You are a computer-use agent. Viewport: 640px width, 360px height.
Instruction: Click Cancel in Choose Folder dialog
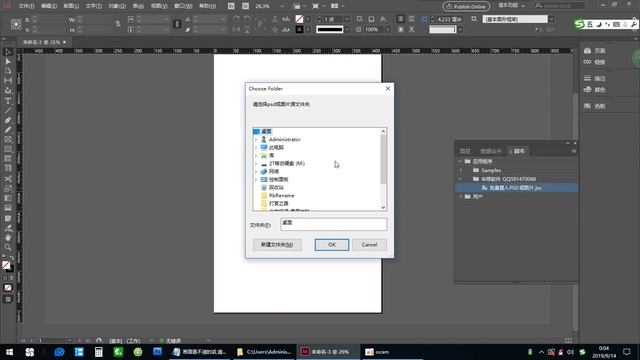pos(369,245)
